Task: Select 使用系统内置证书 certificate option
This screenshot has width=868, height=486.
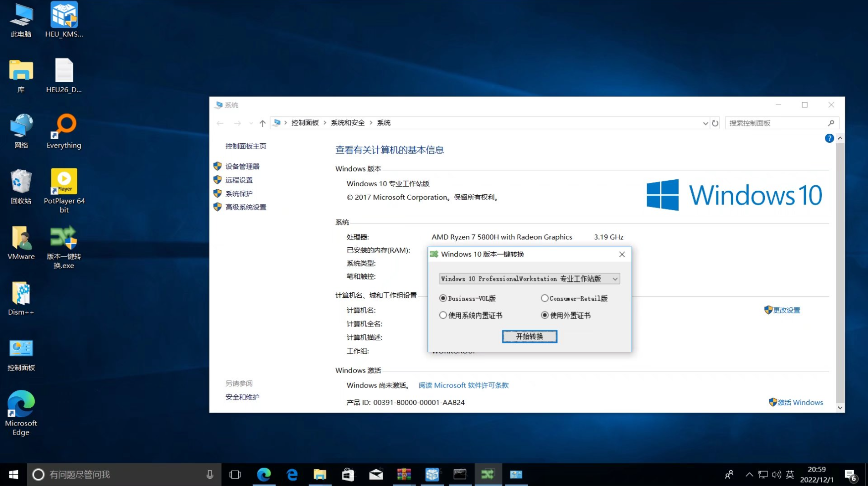Action: (x=443, y=315)
